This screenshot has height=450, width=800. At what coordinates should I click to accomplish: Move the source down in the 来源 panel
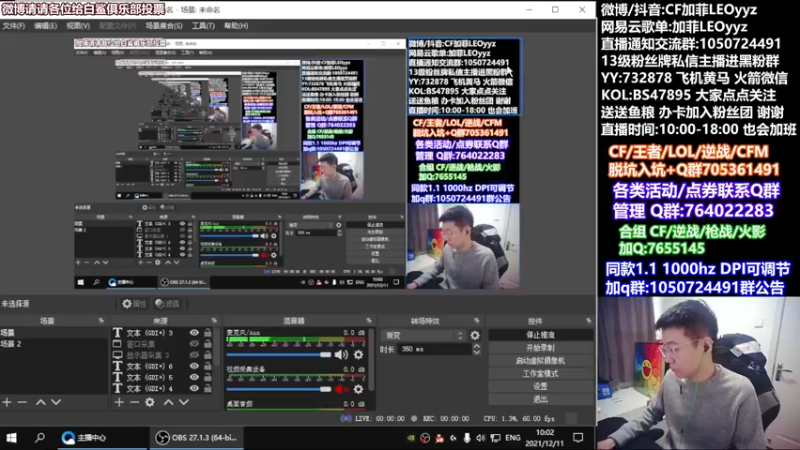point(184,402)
